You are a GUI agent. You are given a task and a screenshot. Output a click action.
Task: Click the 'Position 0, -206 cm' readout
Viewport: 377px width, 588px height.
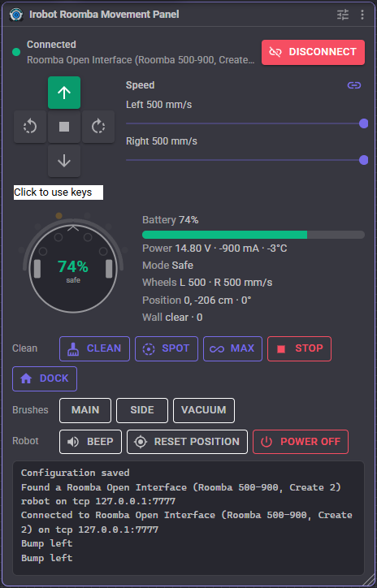[x=197, y=300]
